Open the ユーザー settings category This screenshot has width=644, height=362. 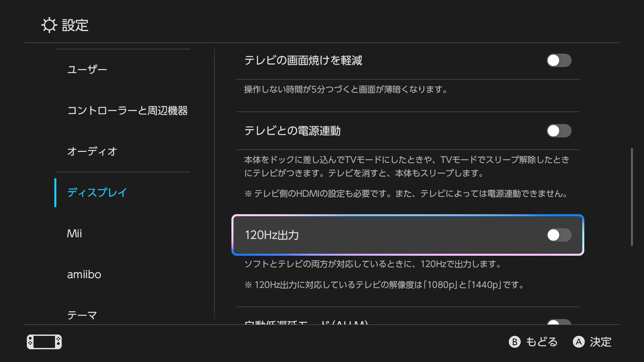point(87,70)
